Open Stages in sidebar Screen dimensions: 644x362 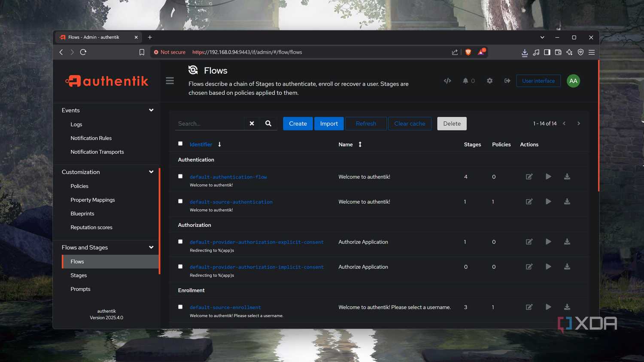click(79, 275)
